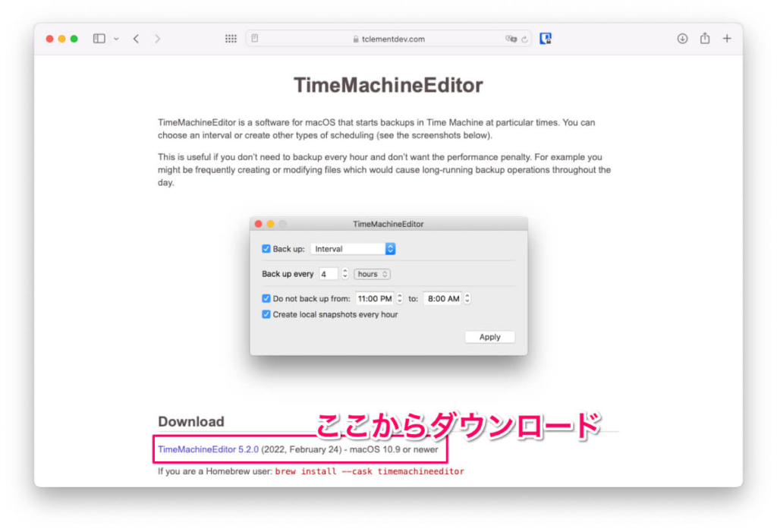
Task: Minimize Safari with the yellow button
Action: [62, 39]
